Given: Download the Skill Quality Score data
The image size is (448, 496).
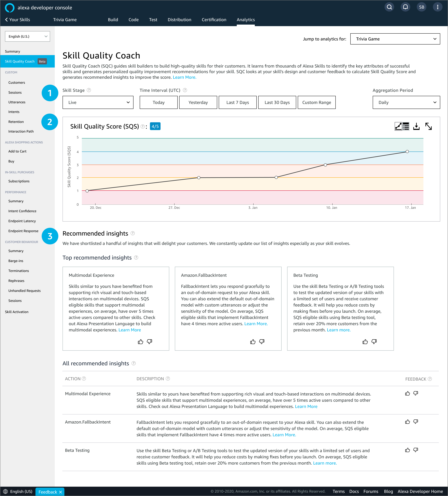Looking at the screenshot, I should pyautogui.click(x=416, y=126).
